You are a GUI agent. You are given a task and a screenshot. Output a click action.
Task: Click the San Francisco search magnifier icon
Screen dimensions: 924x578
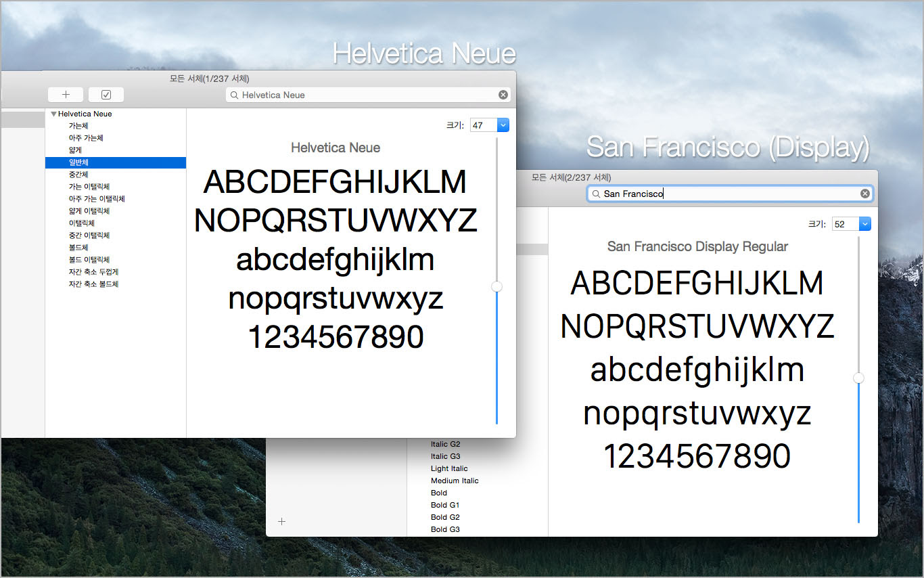[x=596, y=194]
